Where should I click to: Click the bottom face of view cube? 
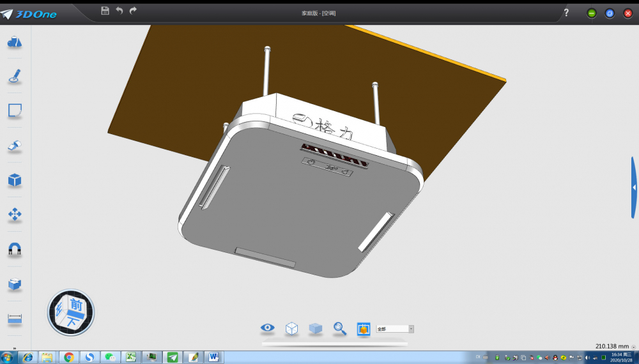73,321
